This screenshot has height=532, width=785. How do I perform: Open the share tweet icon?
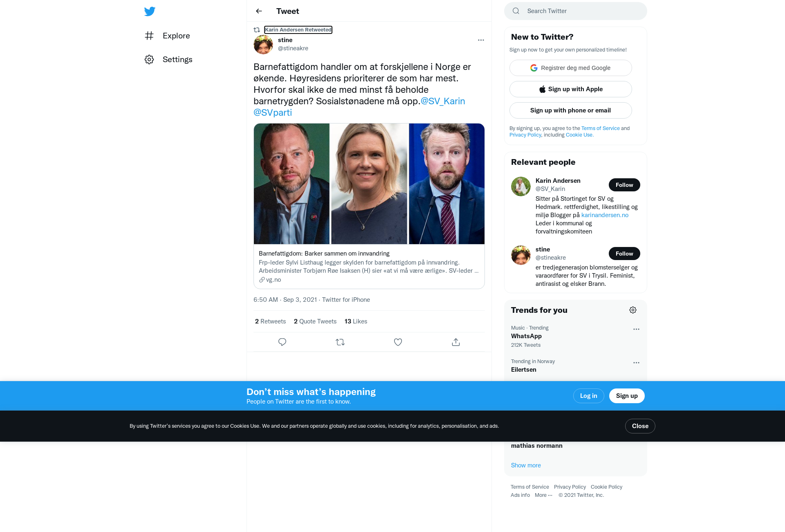coord(456,342)
